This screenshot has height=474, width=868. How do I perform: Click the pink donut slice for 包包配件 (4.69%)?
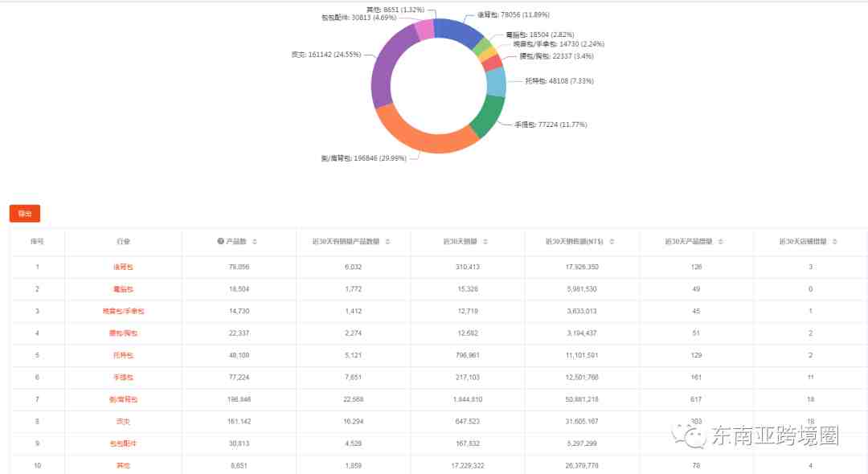pos(424,30)
